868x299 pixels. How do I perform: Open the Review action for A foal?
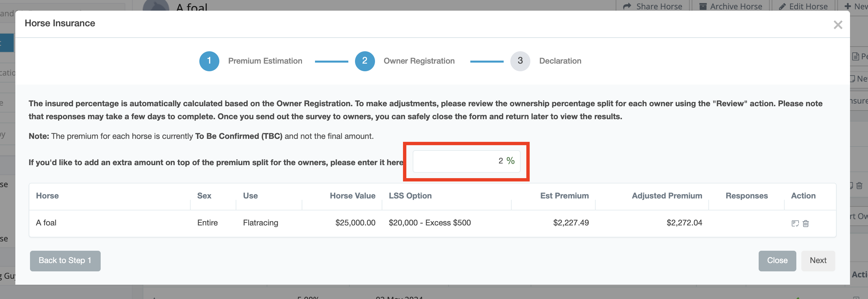click(x=795, y=223)
